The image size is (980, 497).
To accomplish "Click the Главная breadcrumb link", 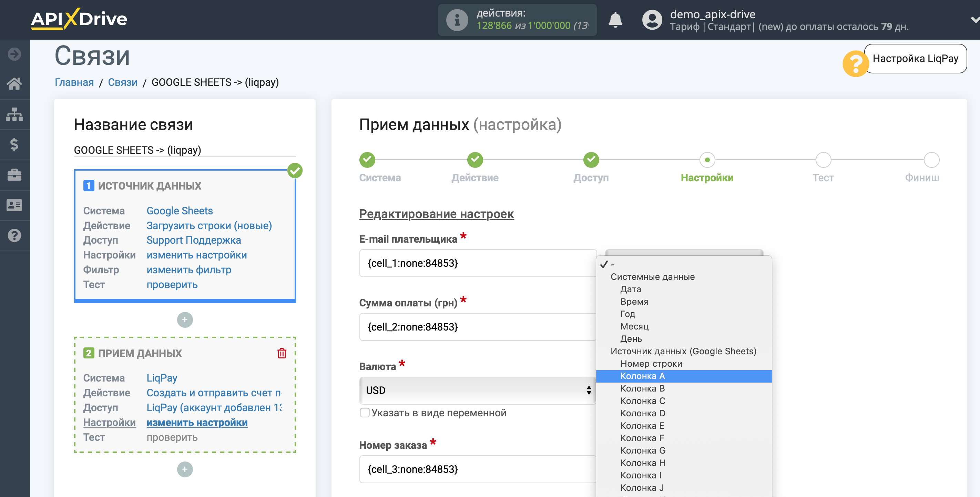I will tap(74, 82).
